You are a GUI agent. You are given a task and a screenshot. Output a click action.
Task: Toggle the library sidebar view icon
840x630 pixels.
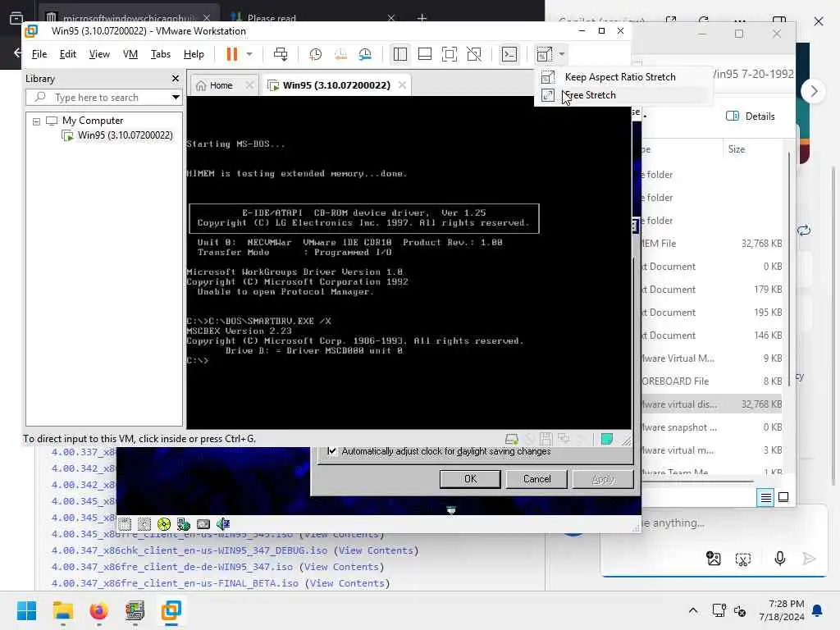400,54
